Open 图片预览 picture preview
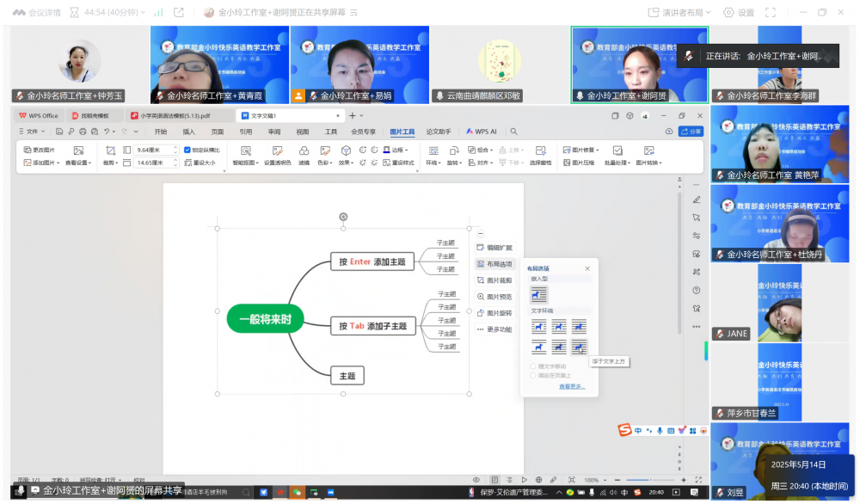 pyautogui.click(x=494, y=297)
